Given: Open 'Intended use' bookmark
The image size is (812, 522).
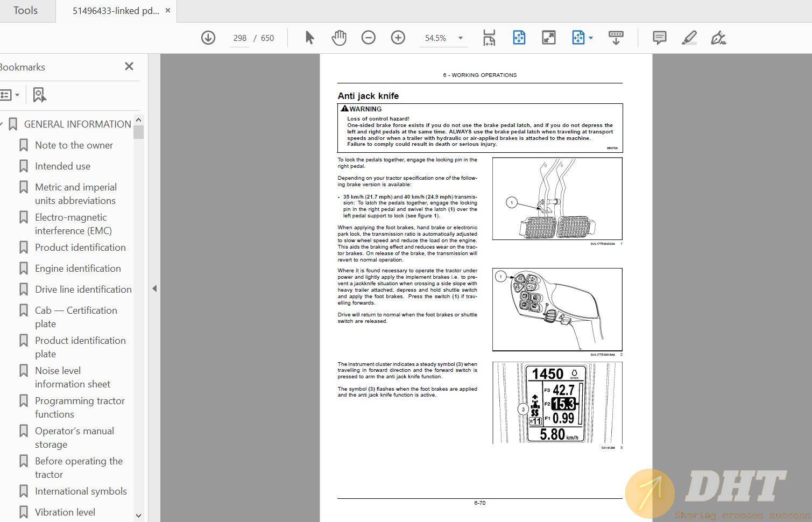Looking at the screenshot, I should tap(62, 166).
